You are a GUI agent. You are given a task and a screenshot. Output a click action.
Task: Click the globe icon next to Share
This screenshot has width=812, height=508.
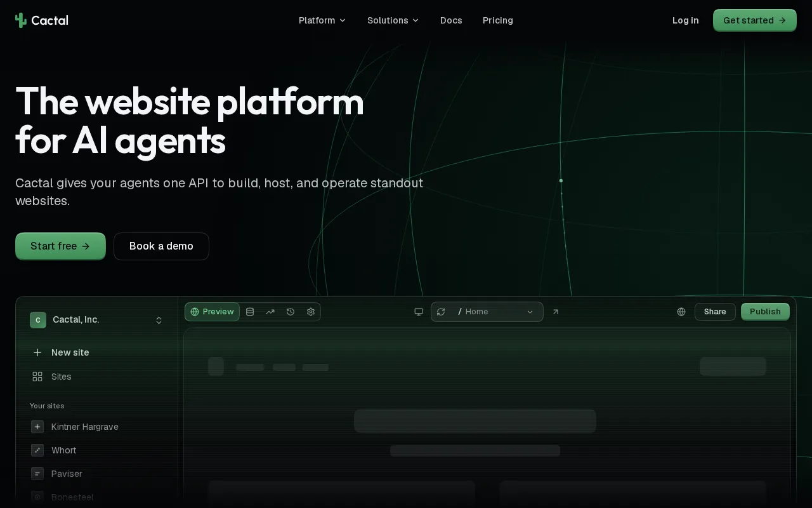(681, 312)
